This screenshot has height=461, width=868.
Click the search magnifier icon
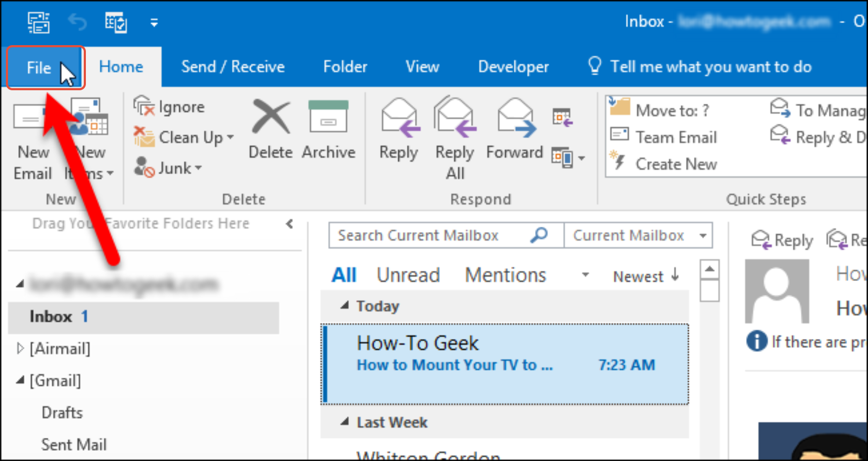click(x=539, y=235)
